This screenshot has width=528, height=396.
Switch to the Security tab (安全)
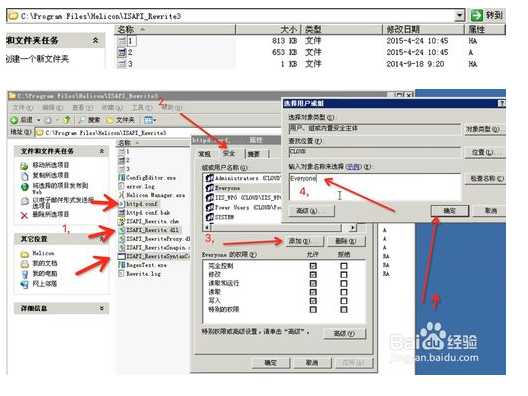[229, 154]
